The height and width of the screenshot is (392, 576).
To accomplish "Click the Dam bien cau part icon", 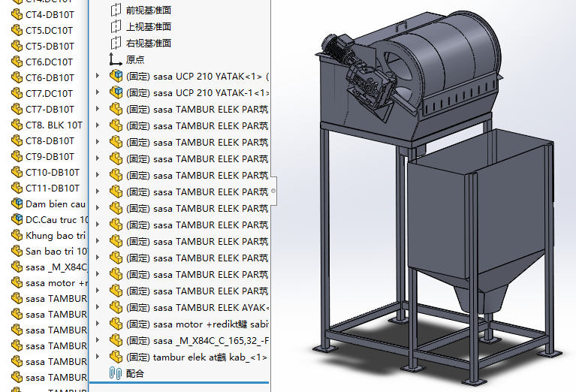I will click(17, 204).
